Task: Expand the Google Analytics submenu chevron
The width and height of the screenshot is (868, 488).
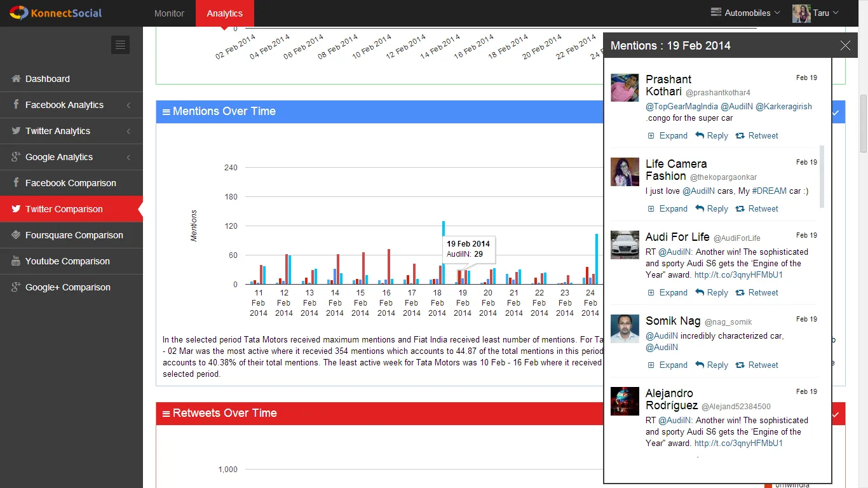Action: pyautogui.click(x=129, y=157)
